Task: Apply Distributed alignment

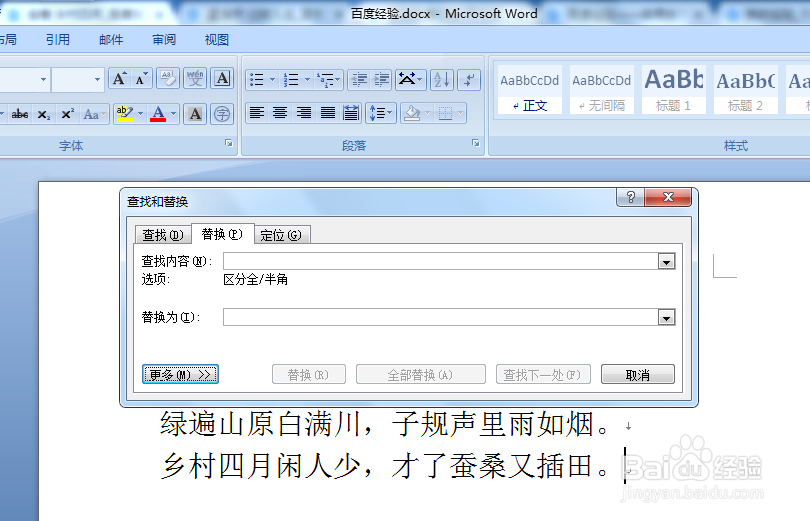Action: 351,113
